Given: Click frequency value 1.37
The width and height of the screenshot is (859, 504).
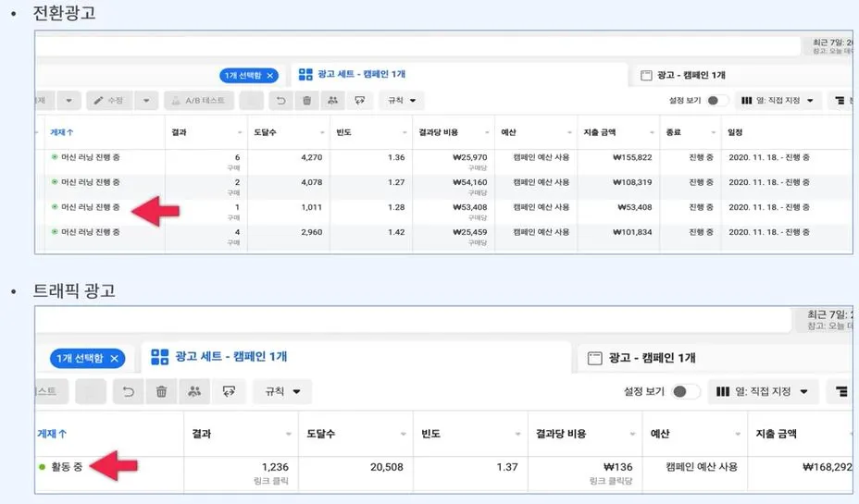Looking at the screenshot, I should tap(506, 467).
